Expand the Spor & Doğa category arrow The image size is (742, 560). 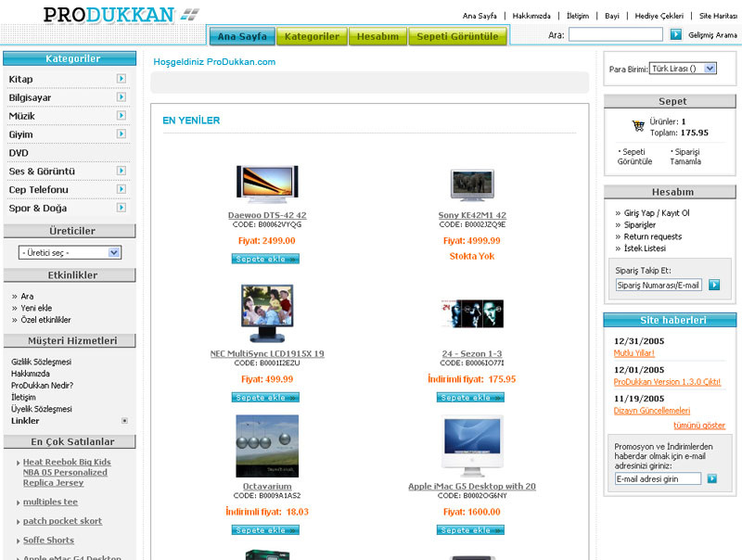click(x=122, y=208)
